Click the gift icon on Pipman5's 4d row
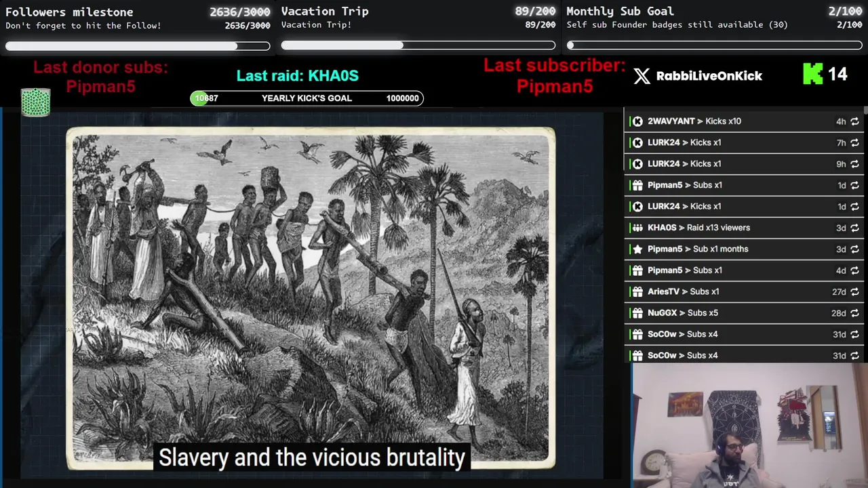 [637, 270]
